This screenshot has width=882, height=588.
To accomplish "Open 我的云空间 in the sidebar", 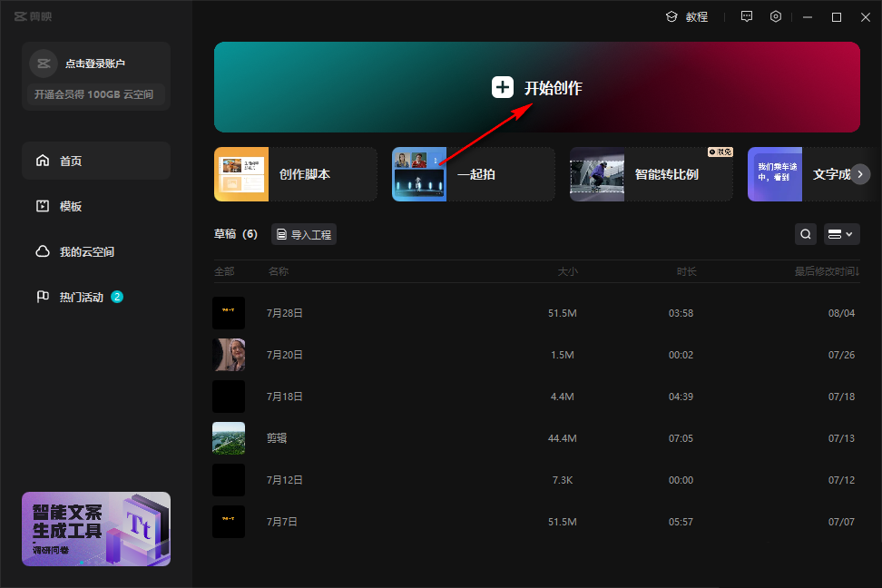I will pos(95,251).
